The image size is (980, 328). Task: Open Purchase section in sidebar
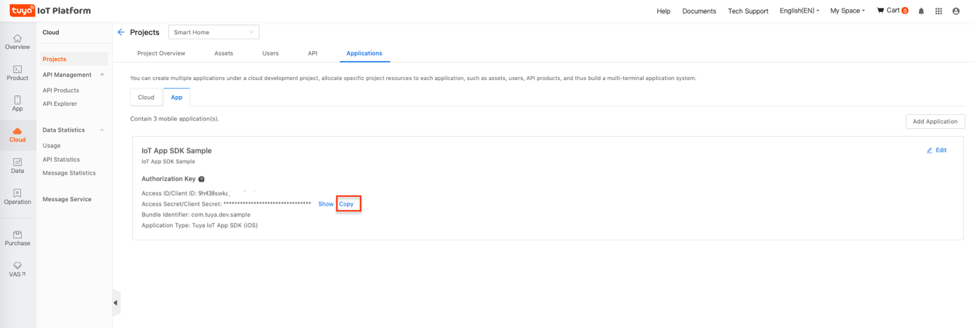(x=17, y=238)
